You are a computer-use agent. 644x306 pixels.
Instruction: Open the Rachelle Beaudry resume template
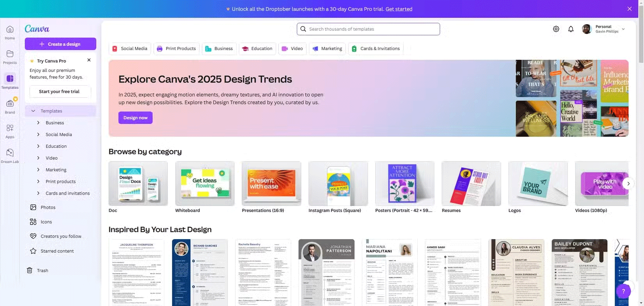(x=263, y=272)
